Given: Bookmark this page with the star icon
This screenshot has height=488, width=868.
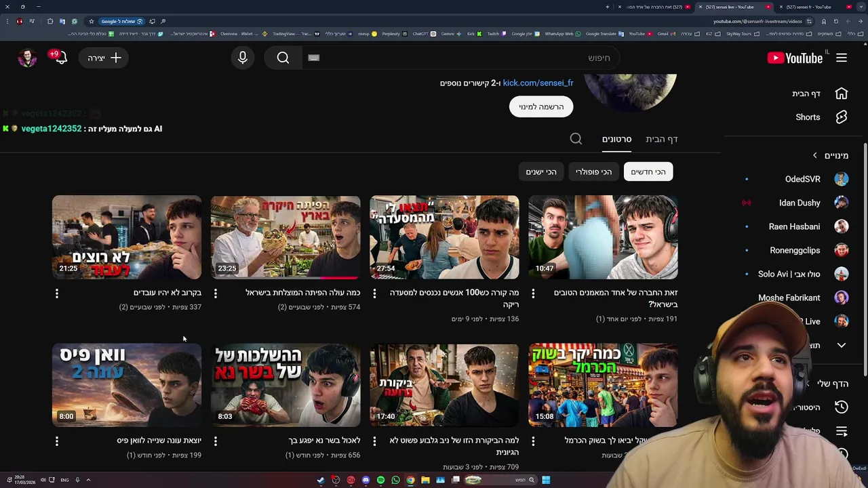Looking at the screenshot, I should pyautogui.click(x=91, y=21).
